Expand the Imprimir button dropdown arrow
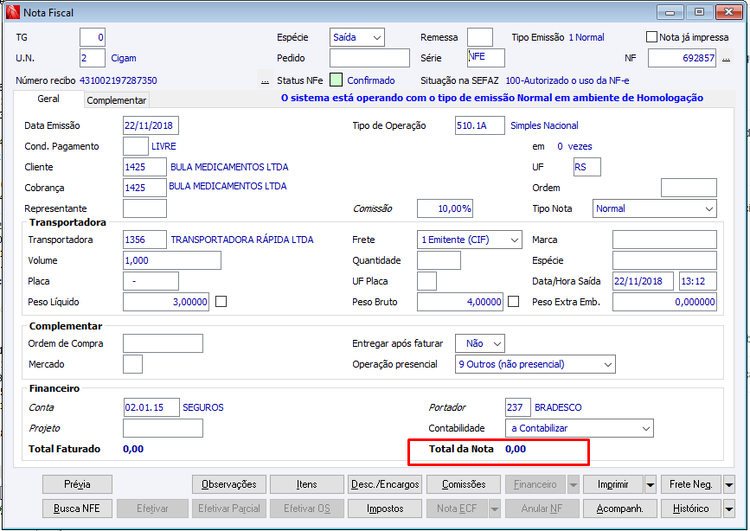This screenshot has height=531, width=750. [651, 485]
